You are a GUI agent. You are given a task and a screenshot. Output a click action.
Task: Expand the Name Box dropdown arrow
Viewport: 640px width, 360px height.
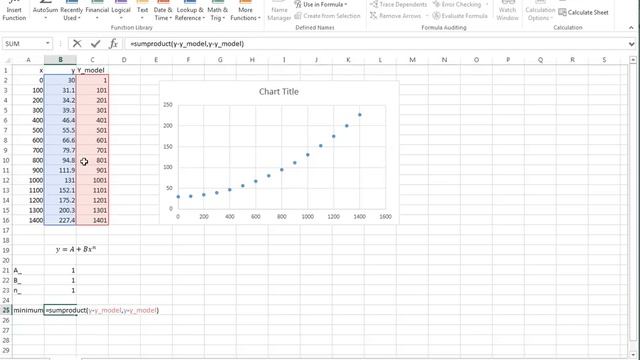pos(48,44)
